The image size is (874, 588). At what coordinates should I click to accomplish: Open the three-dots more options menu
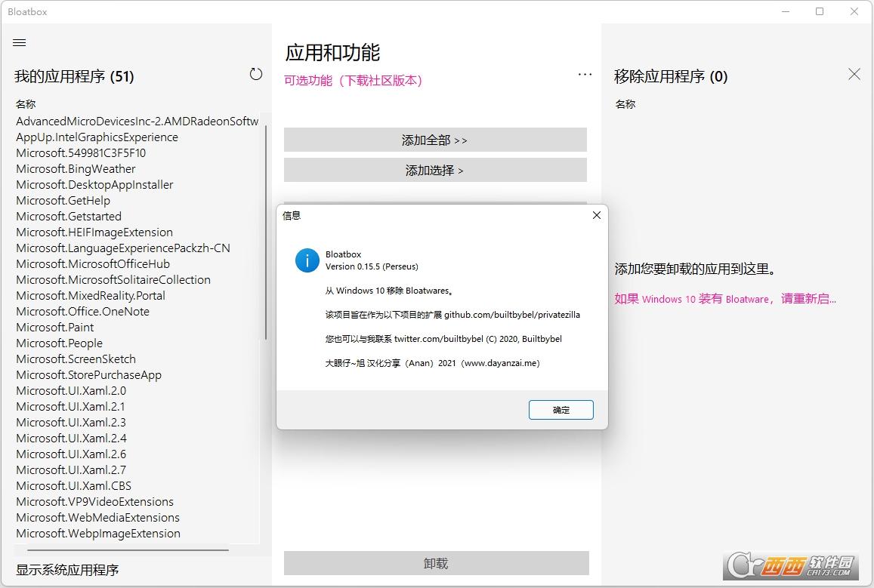585,74
